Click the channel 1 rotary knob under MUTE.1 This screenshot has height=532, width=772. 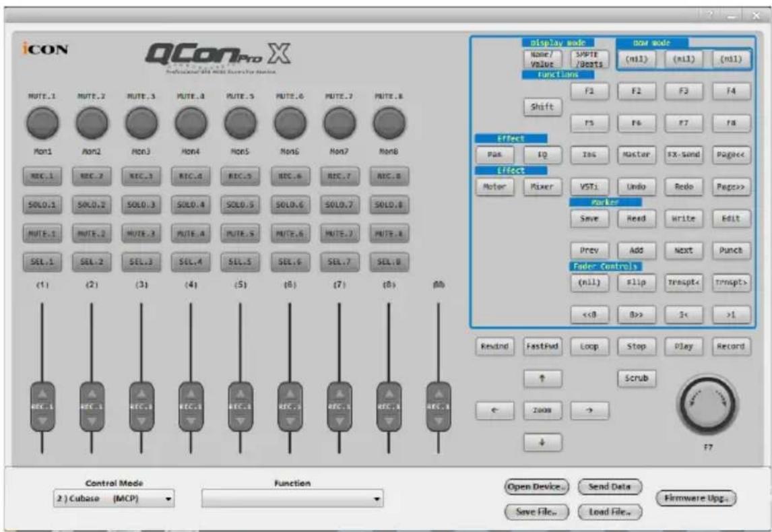point(42,123)
